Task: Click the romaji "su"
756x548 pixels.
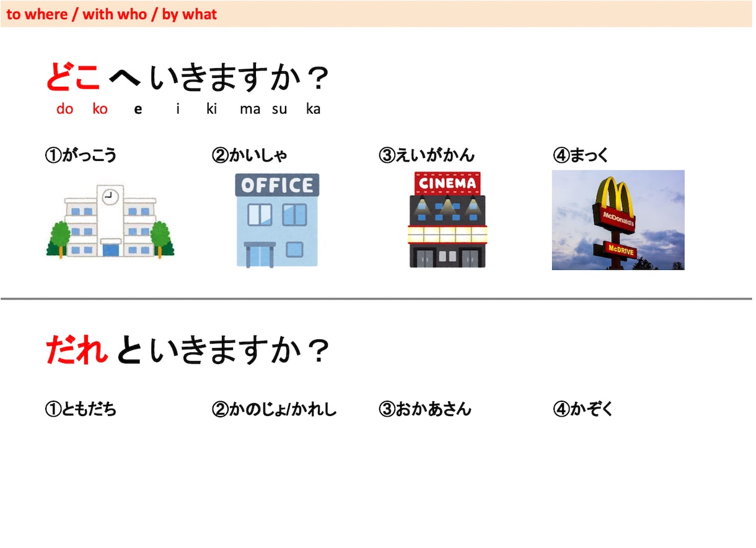Action: pyautogui.click(x=279, y=110)
